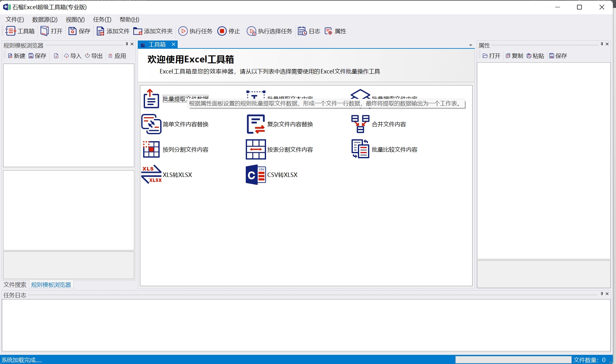Click 保存 in the template browser toolbar
Screen dimensions: 616x364
point(37,56)
